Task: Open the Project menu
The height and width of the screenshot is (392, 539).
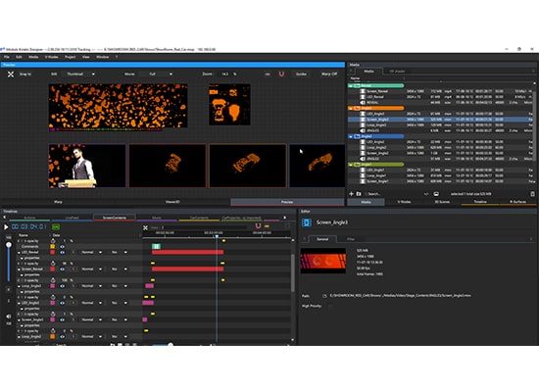Action: (x=71, y=57)
